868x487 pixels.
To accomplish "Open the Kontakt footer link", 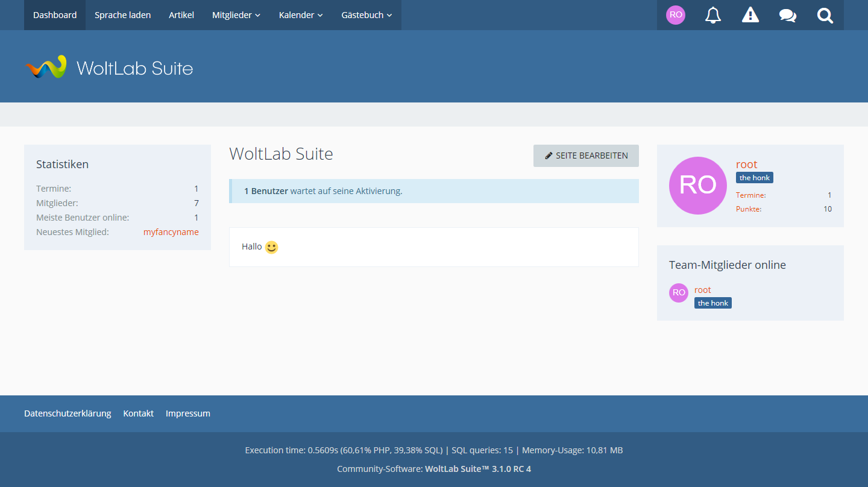I will coord(139,413).
